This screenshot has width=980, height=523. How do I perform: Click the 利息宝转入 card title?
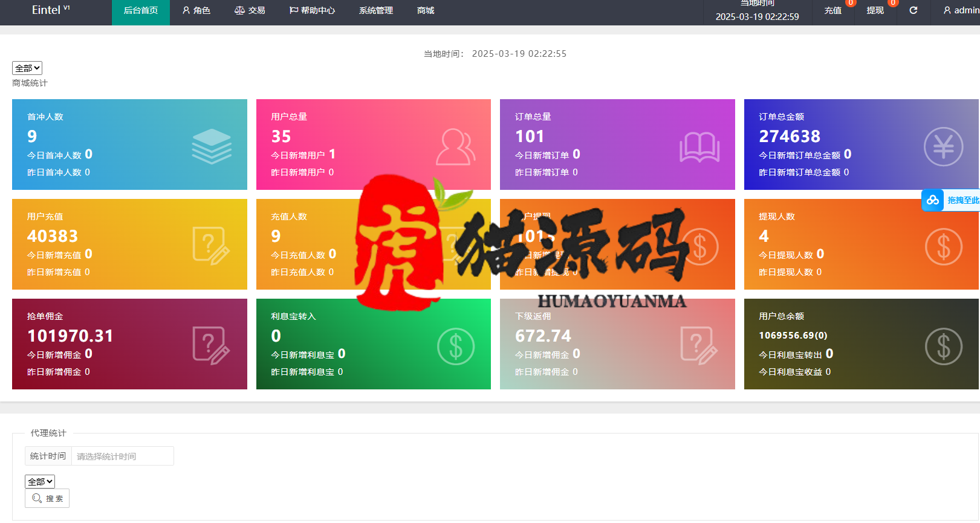click(x=293, y=316)
